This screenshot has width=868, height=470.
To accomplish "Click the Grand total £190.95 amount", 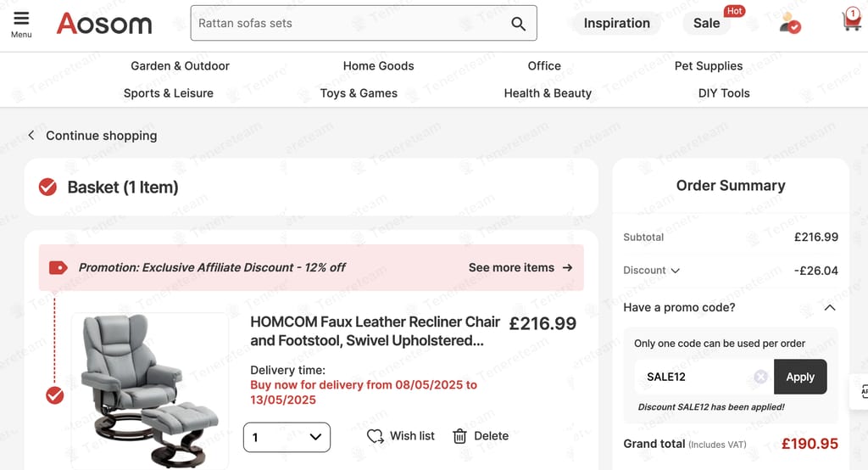I will point(810,444).
